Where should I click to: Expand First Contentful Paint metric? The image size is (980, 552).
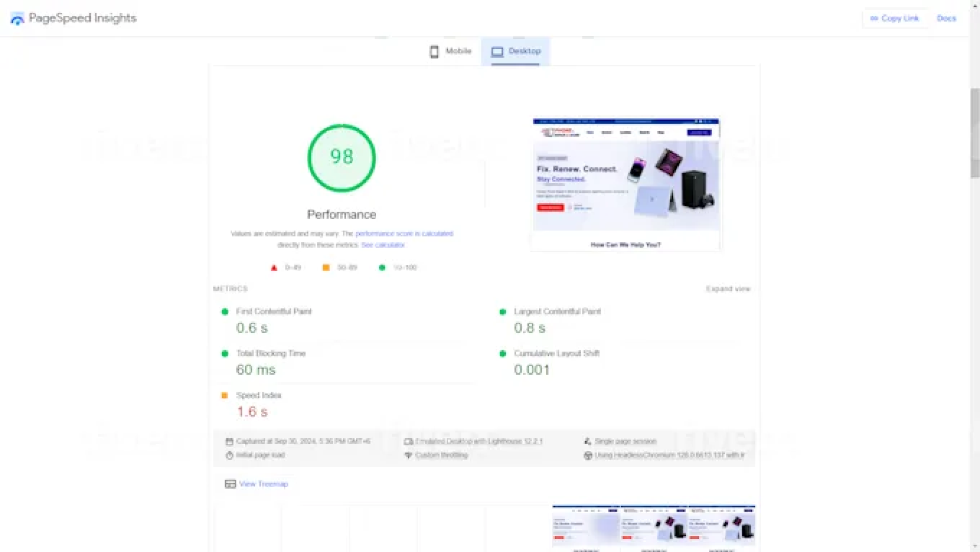[274, 311]
